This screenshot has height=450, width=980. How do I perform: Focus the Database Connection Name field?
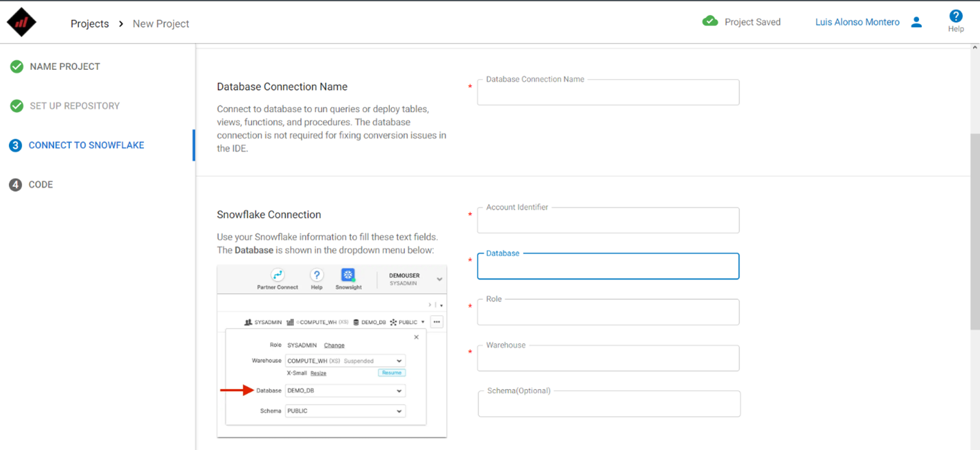pos(608,92)
